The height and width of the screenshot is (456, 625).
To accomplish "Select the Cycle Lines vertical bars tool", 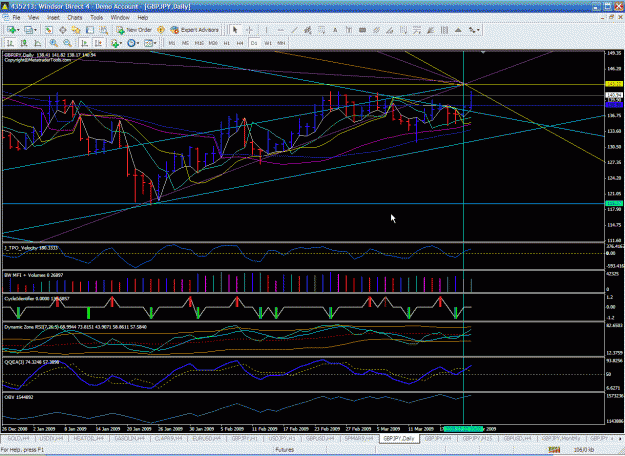I will (444, 30).
